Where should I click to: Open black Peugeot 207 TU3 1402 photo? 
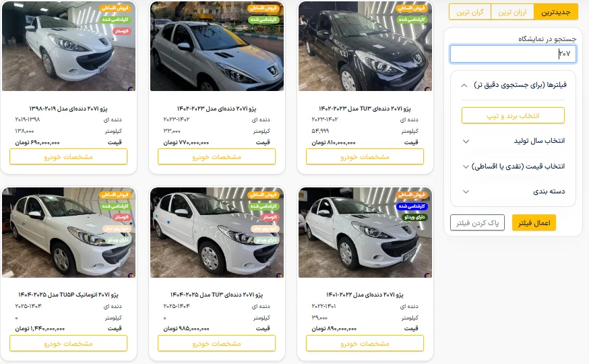[365, 46]
